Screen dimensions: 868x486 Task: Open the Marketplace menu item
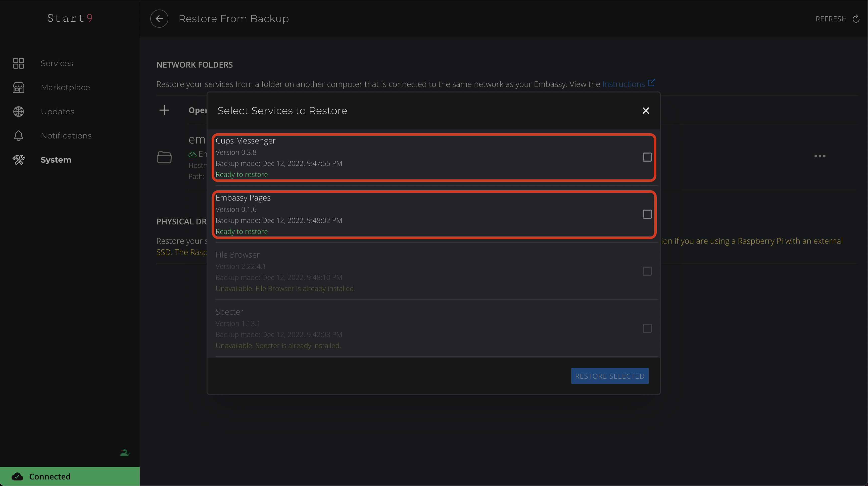coord(65,88)
